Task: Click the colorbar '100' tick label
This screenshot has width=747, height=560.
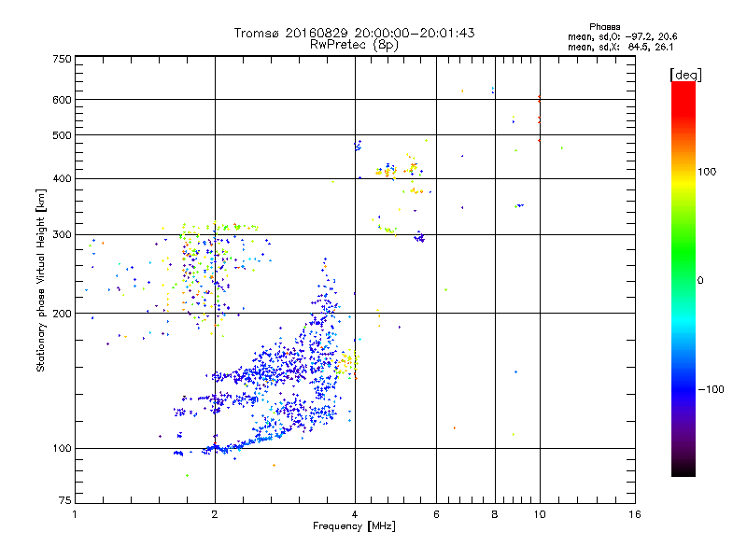Action: [707, 172]
